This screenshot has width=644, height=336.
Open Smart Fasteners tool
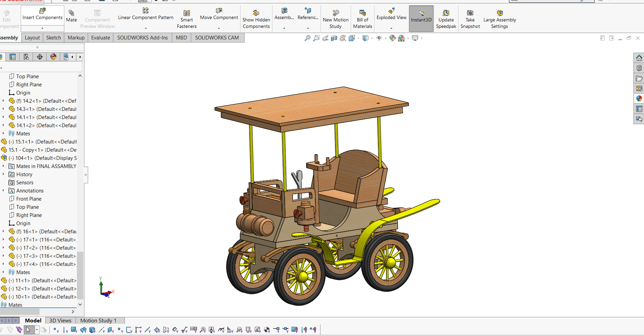(x=186, y=13)
